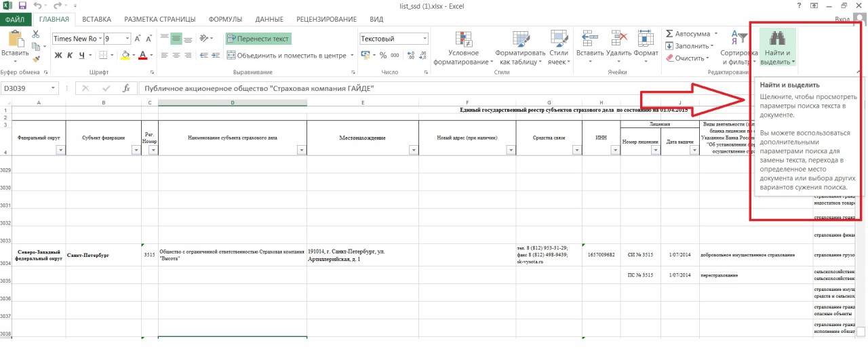The height and width of the screenshot is (360, 868).
Task: Select the Format Painter brush icon
Action: point(37,58)
